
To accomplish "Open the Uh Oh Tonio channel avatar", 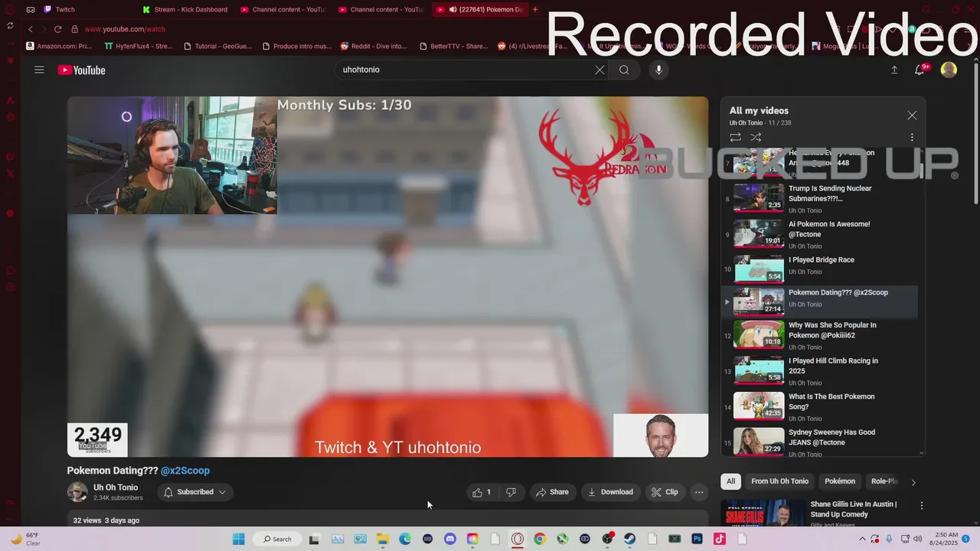I will pyautogui.click(x=77, y=492).
